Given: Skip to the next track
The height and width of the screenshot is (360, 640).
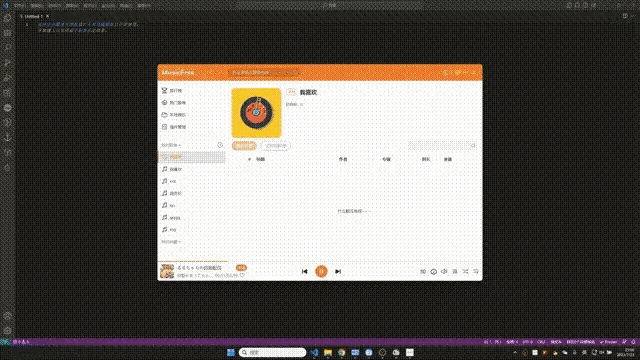Looking at the screenshot, I should pyautogui.click(x=338, y=271).
